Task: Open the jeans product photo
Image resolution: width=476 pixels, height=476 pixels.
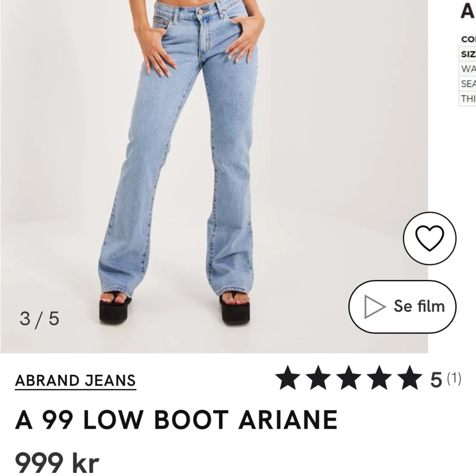Action: (x=214, y=176)
